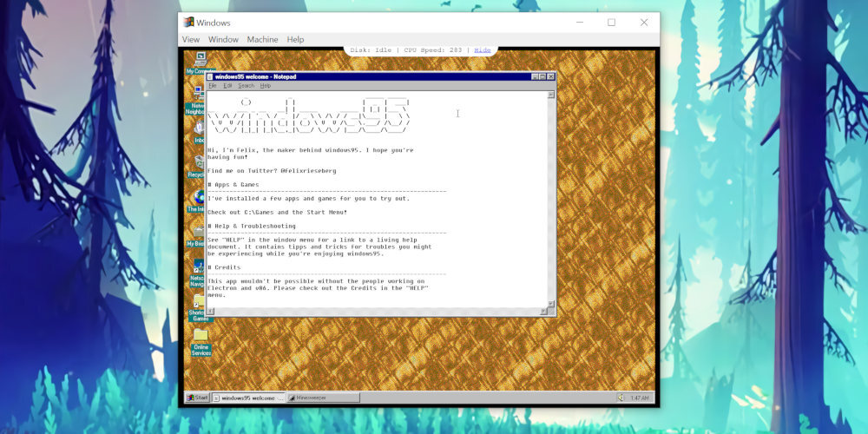
Task: Click the 1:47 AM taskbar clock
Action: point(639,398)
